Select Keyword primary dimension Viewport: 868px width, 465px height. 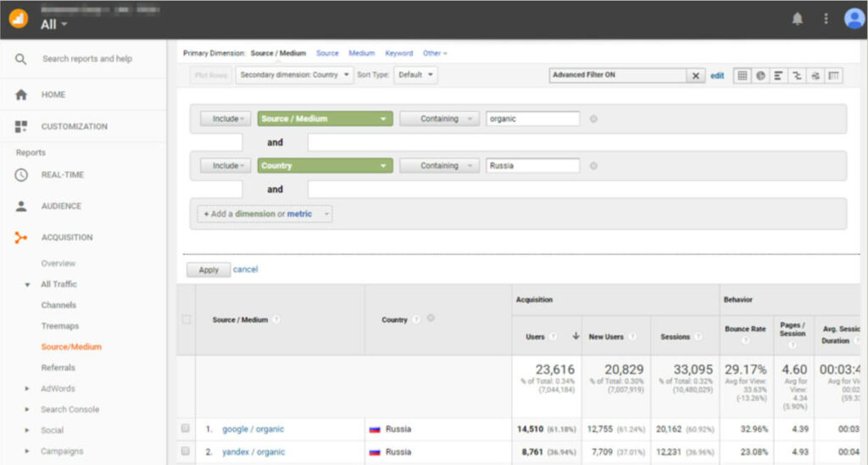pos(399,53)
